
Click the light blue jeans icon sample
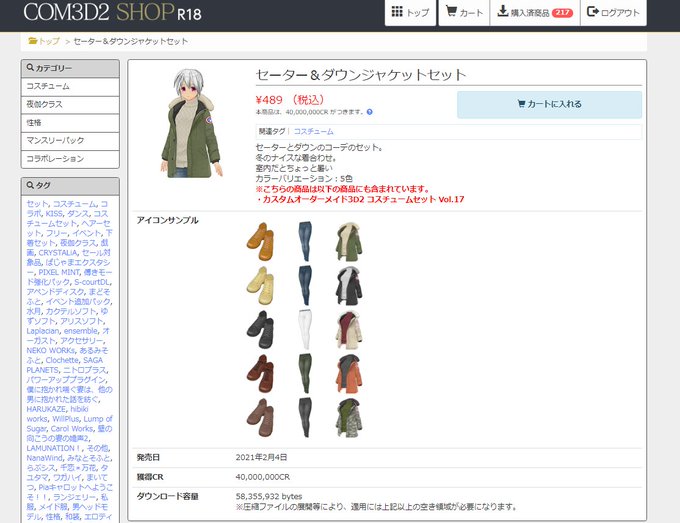305,242
